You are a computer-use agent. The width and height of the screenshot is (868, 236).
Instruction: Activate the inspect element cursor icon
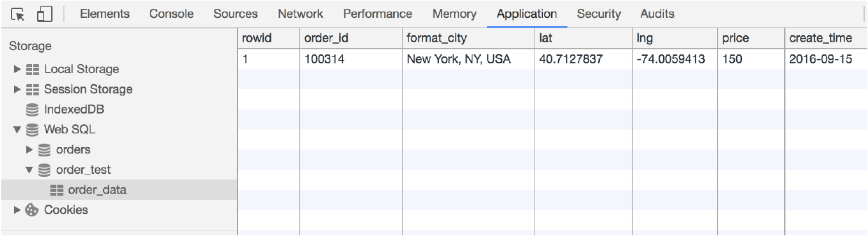[x=18, y=14]
